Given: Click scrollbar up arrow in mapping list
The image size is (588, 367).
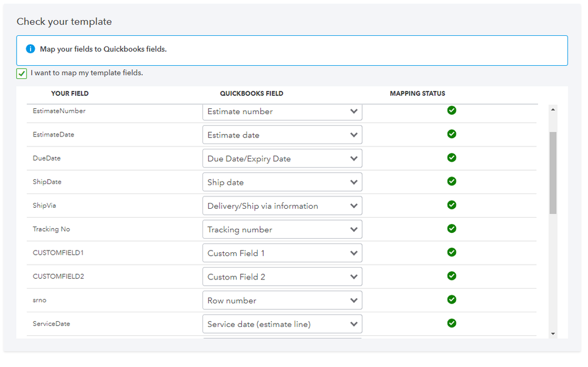Looking at the screenshot, I should click(x=553, y=109).
